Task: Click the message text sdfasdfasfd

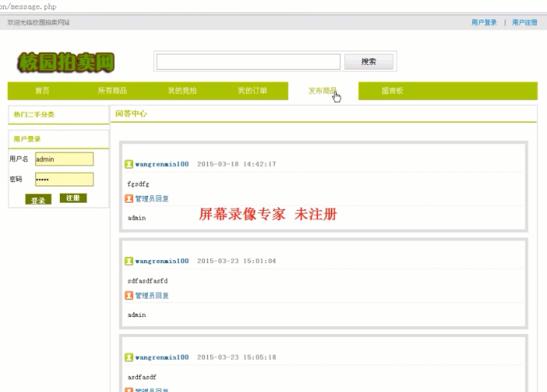Action: coord(148,281)
